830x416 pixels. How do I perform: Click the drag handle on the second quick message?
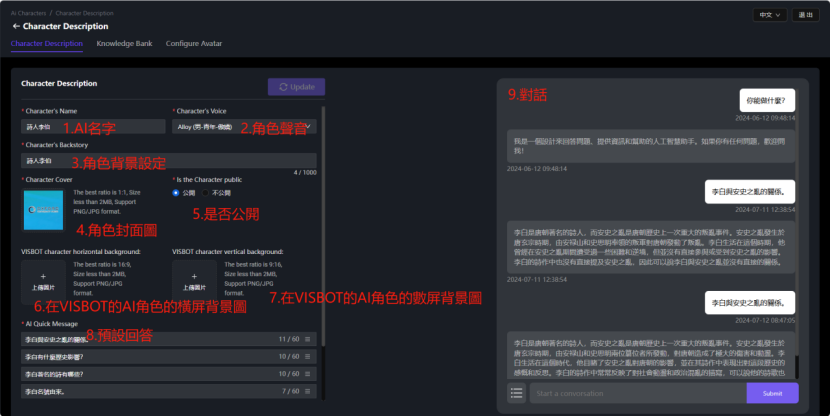click(308, 356)
